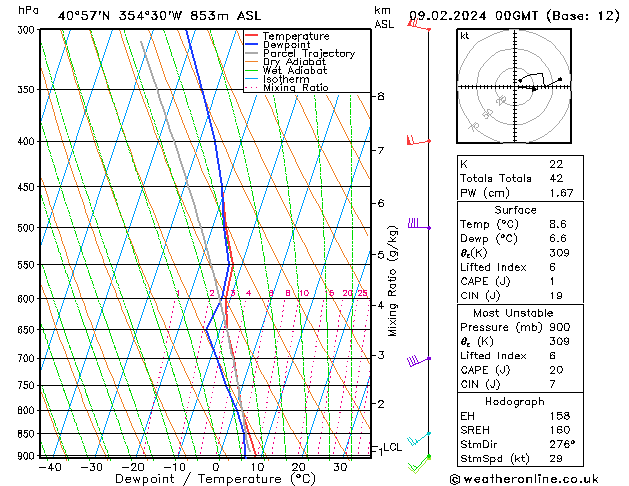Click the Most Unstable CAPE value 20
This screenshot has height=486, width=629.
click(x=556, y=370)
